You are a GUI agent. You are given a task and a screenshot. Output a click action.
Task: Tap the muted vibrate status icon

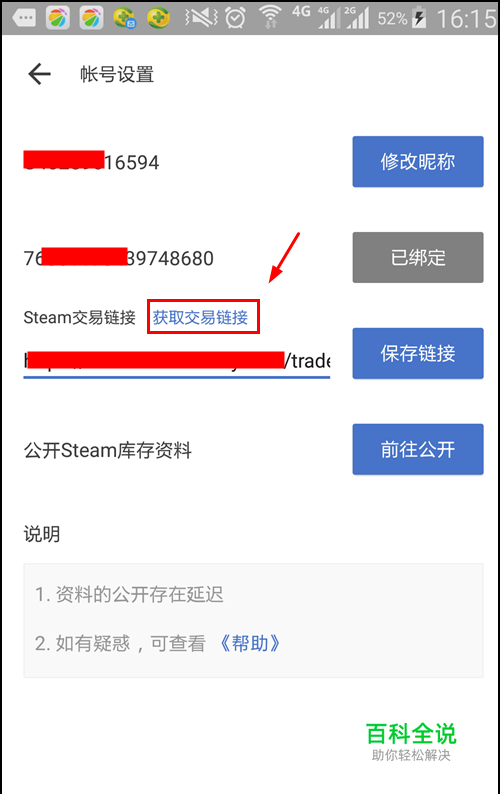(201, 18)
